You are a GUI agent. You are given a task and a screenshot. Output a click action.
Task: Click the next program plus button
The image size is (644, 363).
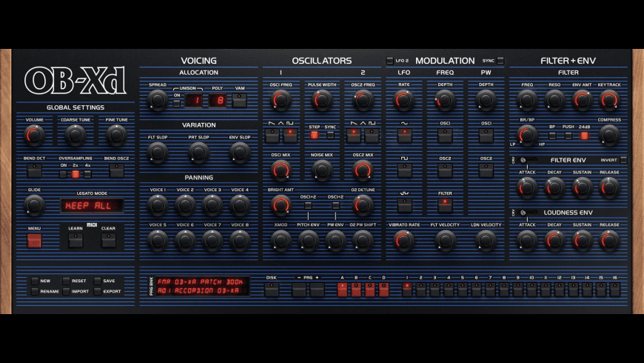pyautogui.click(x=317, y=290)
